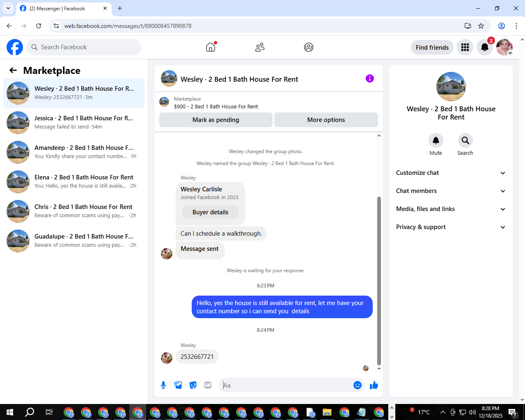Open the Wesley conversation in the list

tap(74, 93)
